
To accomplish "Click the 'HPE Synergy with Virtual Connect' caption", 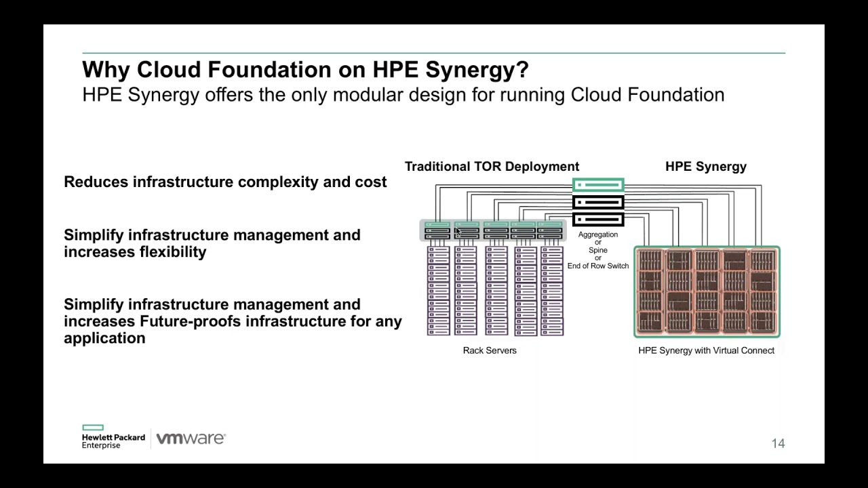I will tap(706, 350).
